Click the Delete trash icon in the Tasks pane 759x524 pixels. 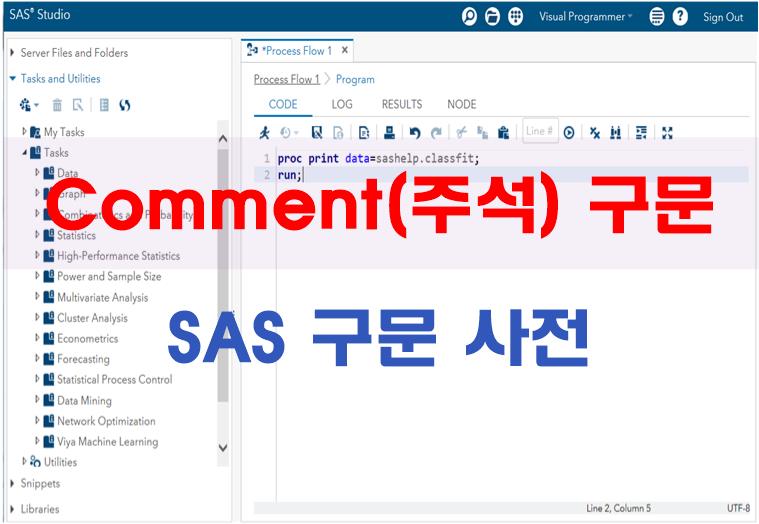tap(57, 105)
